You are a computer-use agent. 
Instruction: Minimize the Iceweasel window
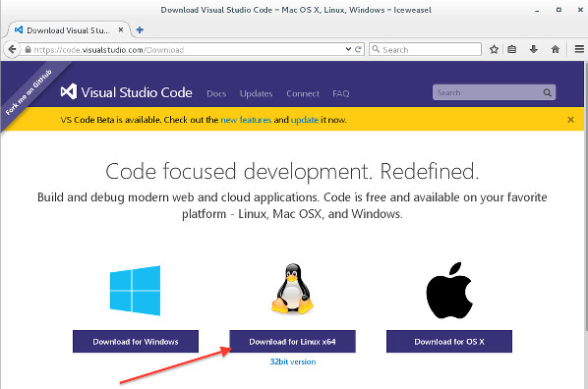[537, 10]
